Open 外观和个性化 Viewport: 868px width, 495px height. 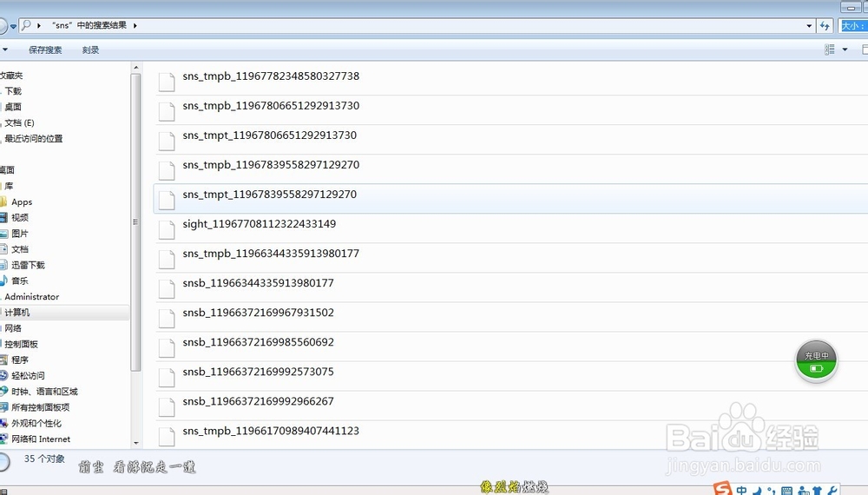click(36, 423)
